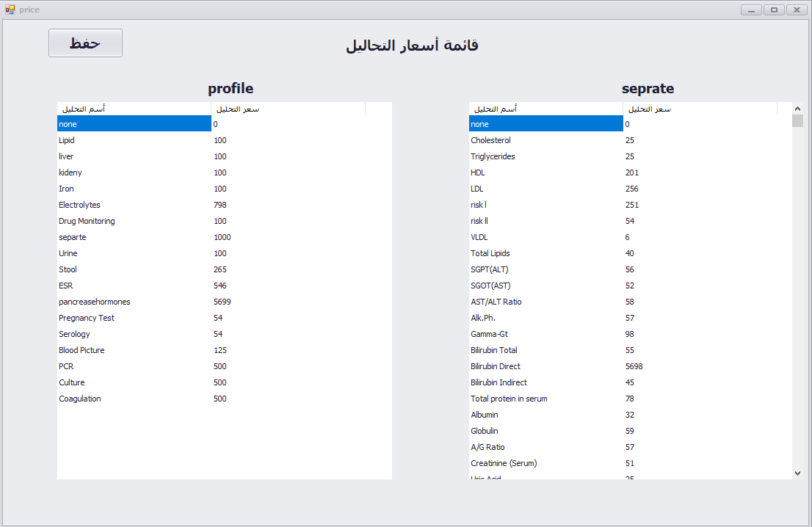Click the حفظ save button
Screen dimensions: 812x527
pyautogui.click(x=85, y=43)
